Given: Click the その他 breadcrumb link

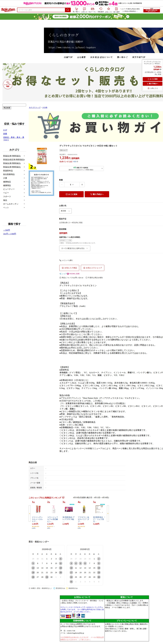Looking at the screenshot, I should [x=45, y=107].
